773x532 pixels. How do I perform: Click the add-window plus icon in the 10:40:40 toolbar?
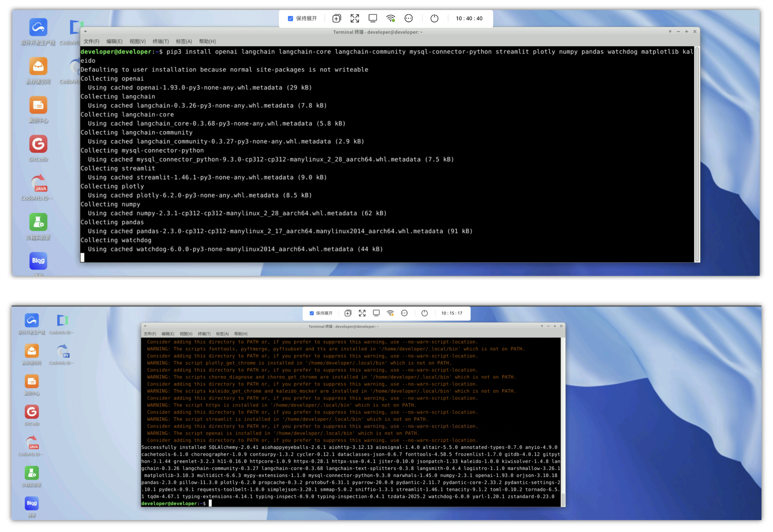click(x=337, y=18)
